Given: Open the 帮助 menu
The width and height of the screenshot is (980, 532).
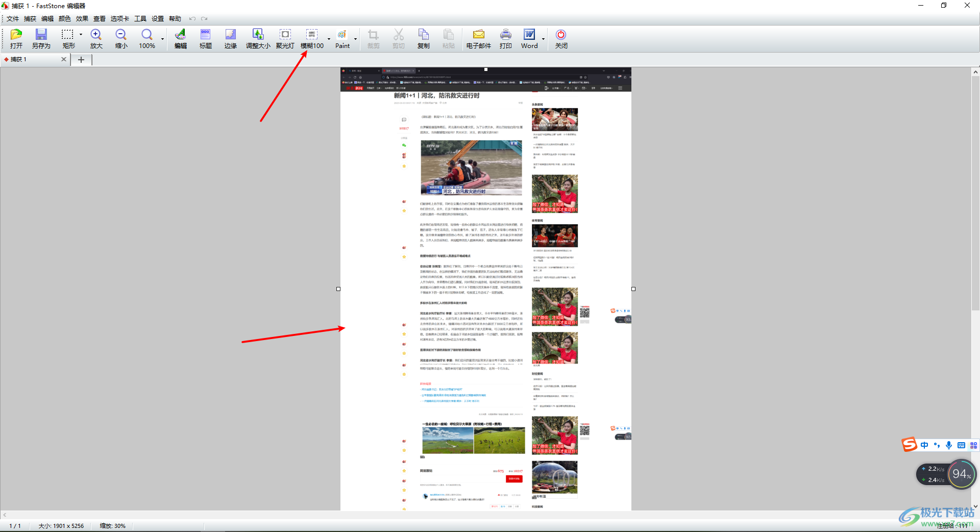Looking at the screenshot, I should tap(175, 19).
